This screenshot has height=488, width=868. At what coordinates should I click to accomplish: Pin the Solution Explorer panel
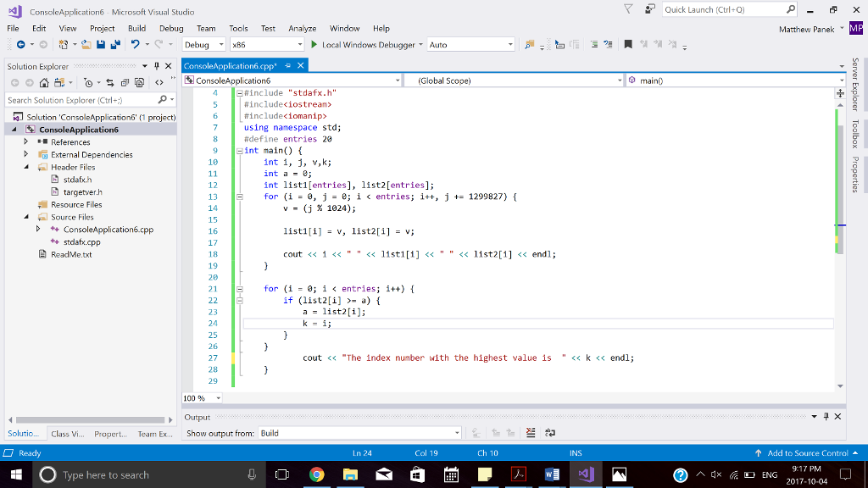click(156, 66)
